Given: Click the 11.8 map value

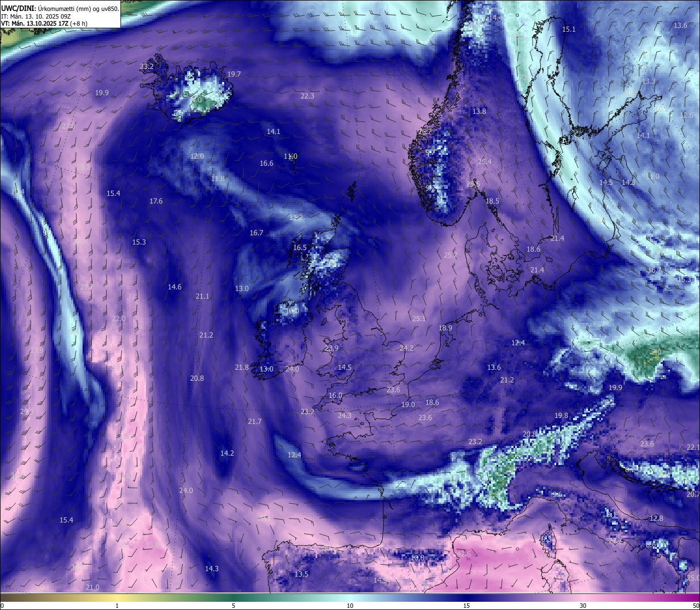Looking at the screenshot, I should coord(218,178).
